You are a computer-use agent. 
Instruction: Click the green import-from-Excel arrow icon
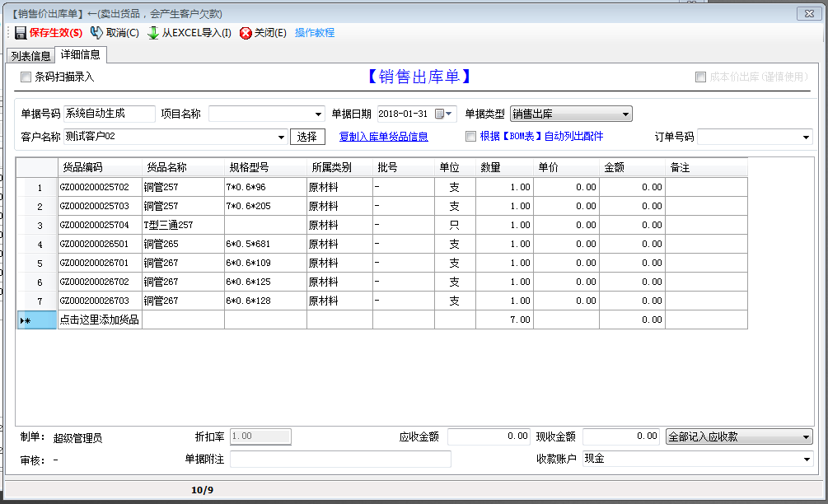(x=153, y=33)
